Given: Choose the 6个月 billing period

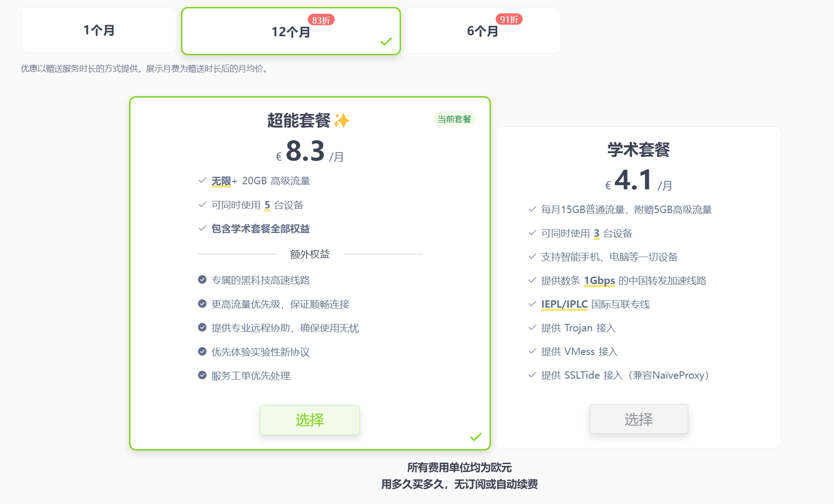Looking at the screenshot, I should (x=483, y=31).
